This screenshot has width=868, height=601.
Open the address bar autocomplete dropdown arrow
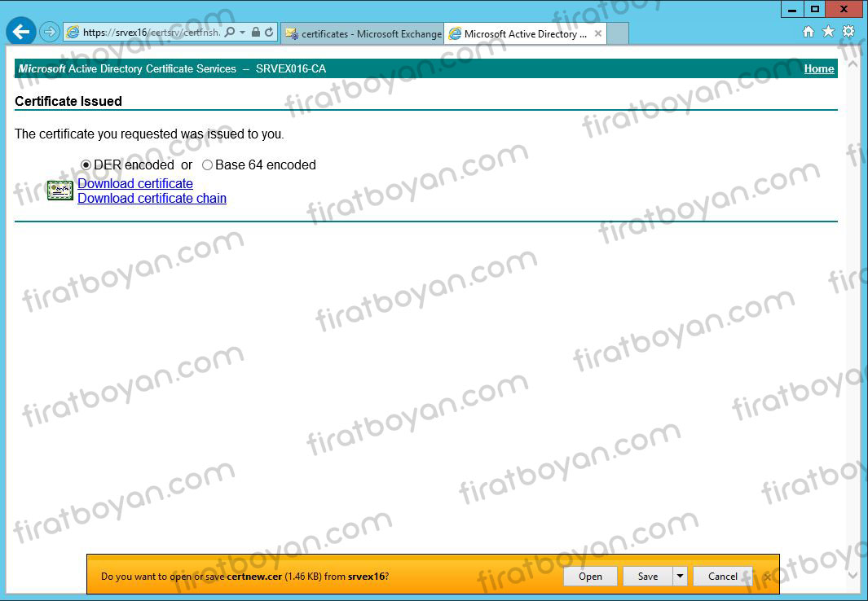click(242, 33)
